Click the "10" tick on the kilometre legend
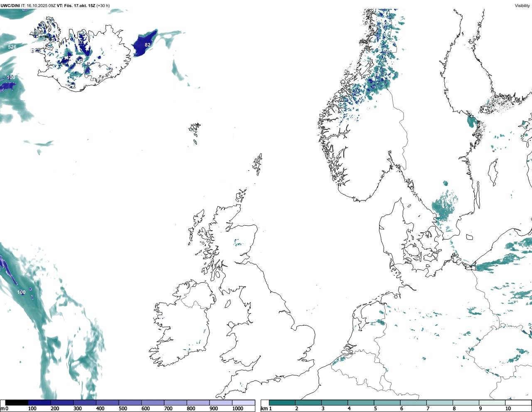This screenshot has width=532, height=412. tap(508, 409)
